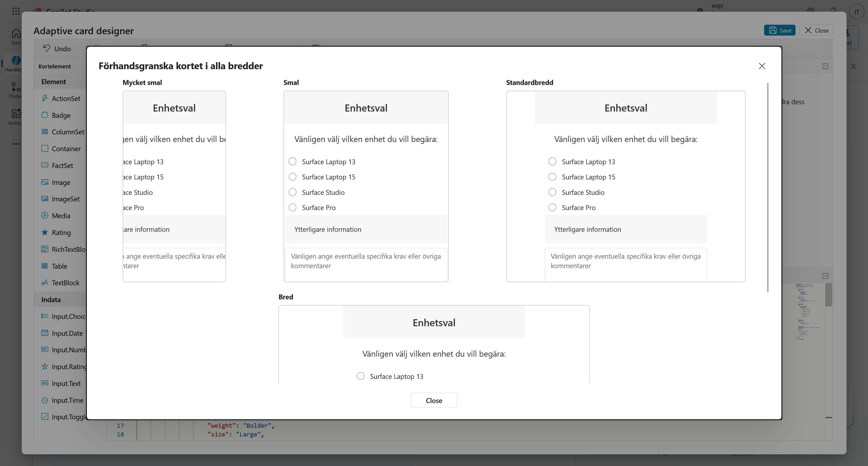
Task: Go to Start home icon in sidebar
Action: (x=16, y=33)
